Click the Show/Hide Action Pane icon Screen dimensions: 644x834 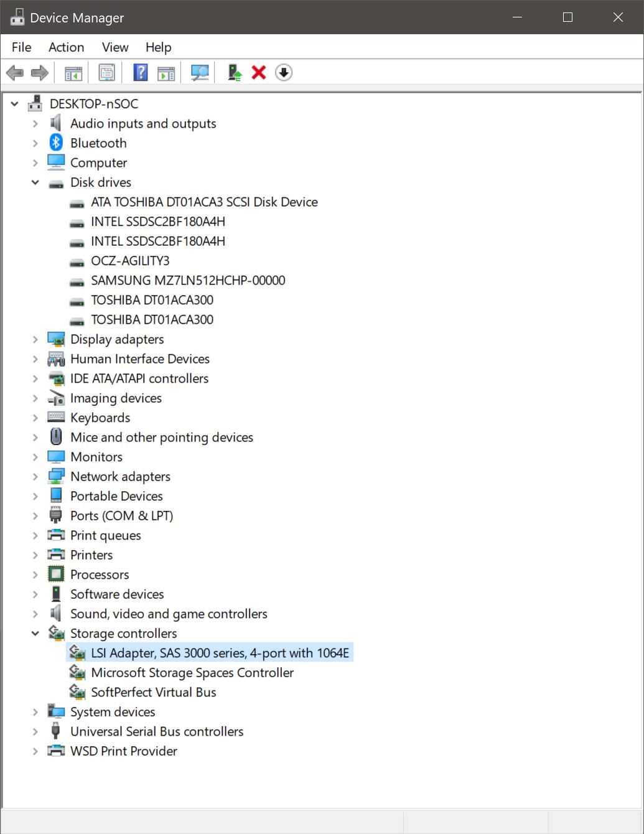click(x=166, y=73)
